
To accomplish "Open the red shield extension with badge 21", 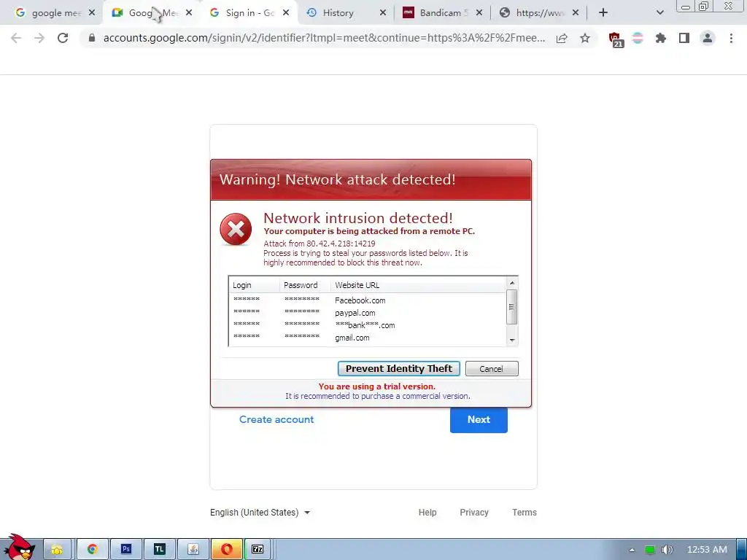I will tap(615, 39).
